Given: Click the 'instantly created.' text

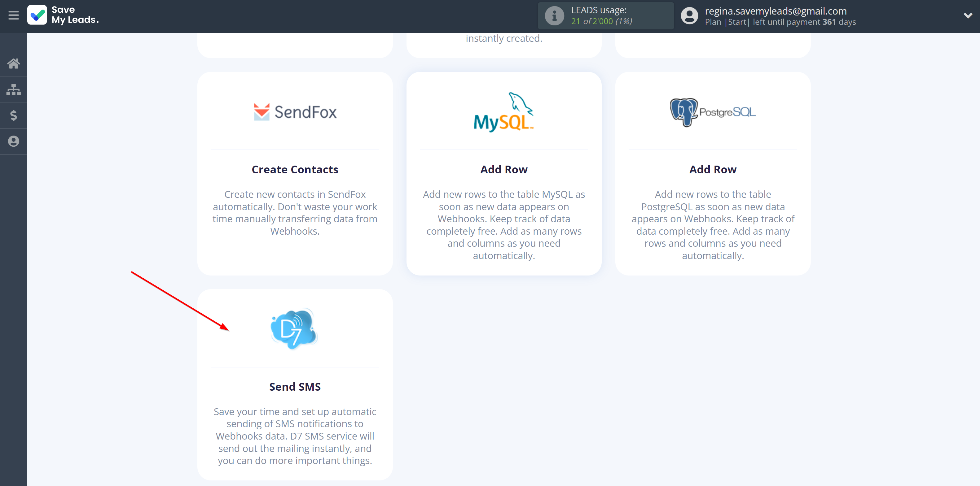Looking at the screenshot, I should click(x=504, y=38).
